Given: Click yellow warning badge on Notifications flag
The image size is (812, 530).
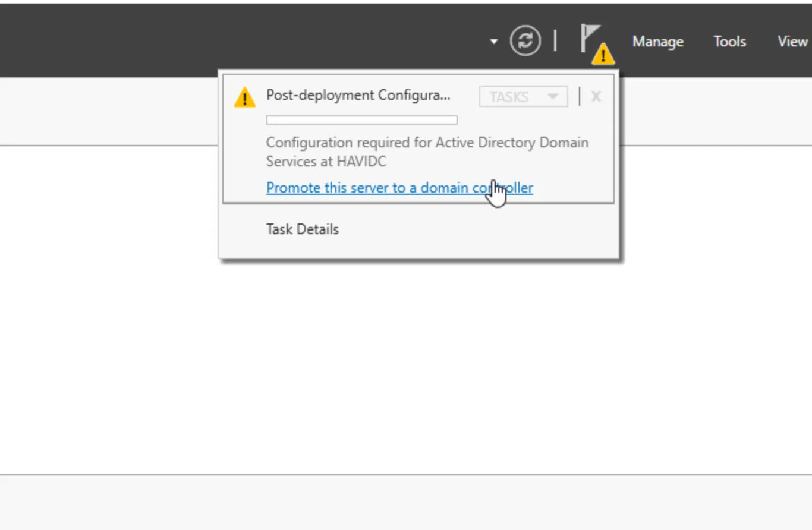Looking at the screenshot, I should [603, 55].
